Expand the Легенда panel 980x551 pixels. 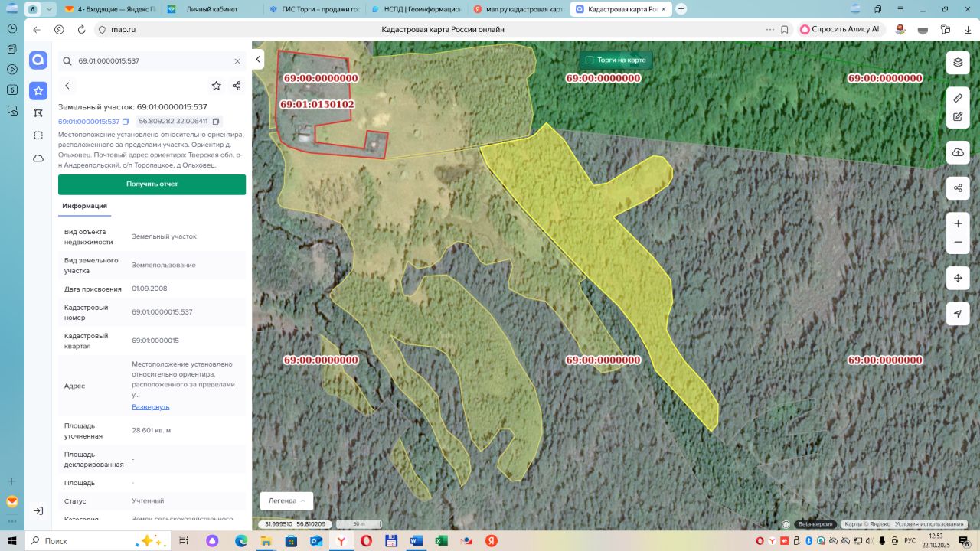coord(286,500)
